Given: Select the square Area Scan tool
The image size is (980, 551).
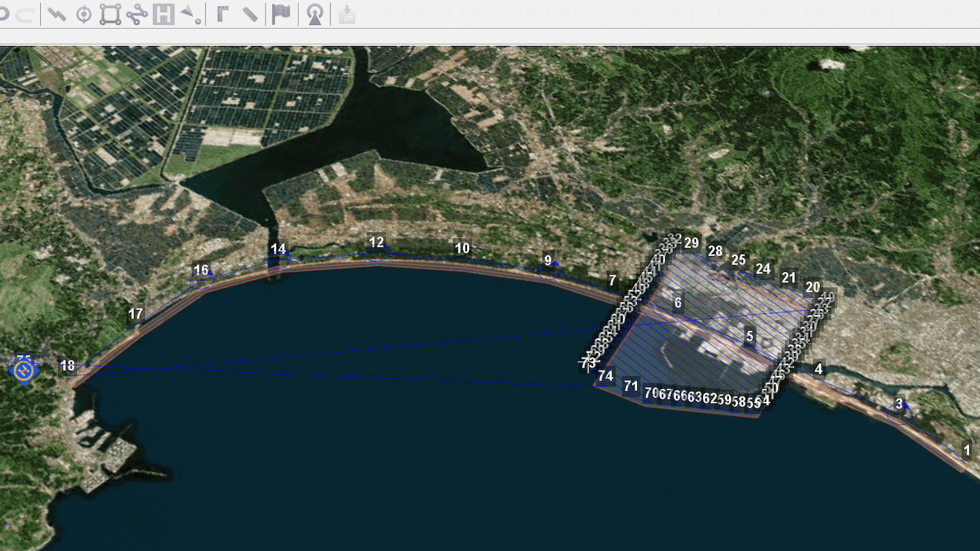Looking at the screenshot, I should pos(110,14).
